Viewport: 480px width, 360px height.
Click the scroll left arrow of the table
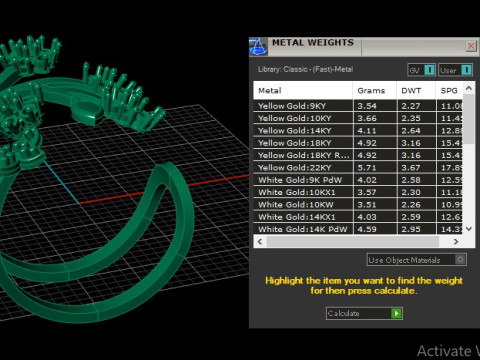coord(260,242)
